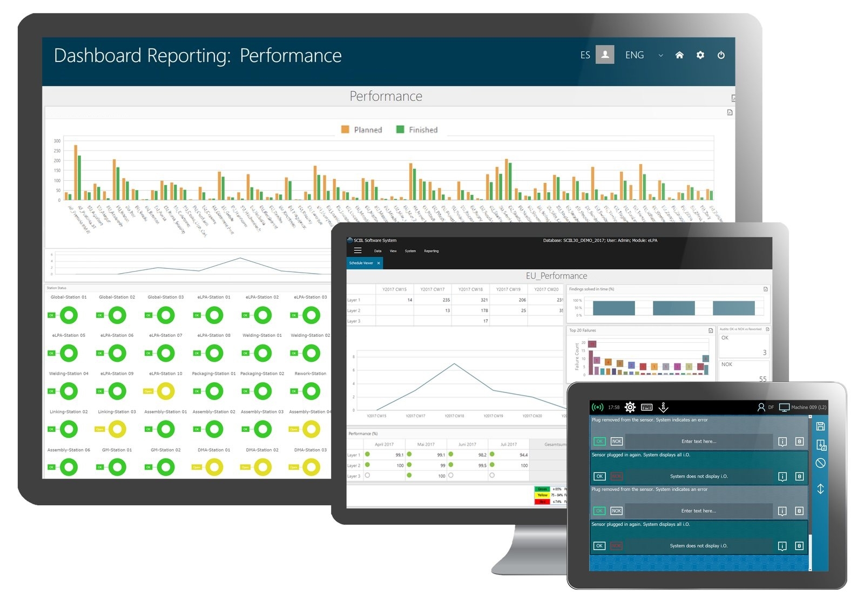This screenshot has width=864, height=616.
Task: Mark first sensor check item as OK
Action: [x=599, y=442]
